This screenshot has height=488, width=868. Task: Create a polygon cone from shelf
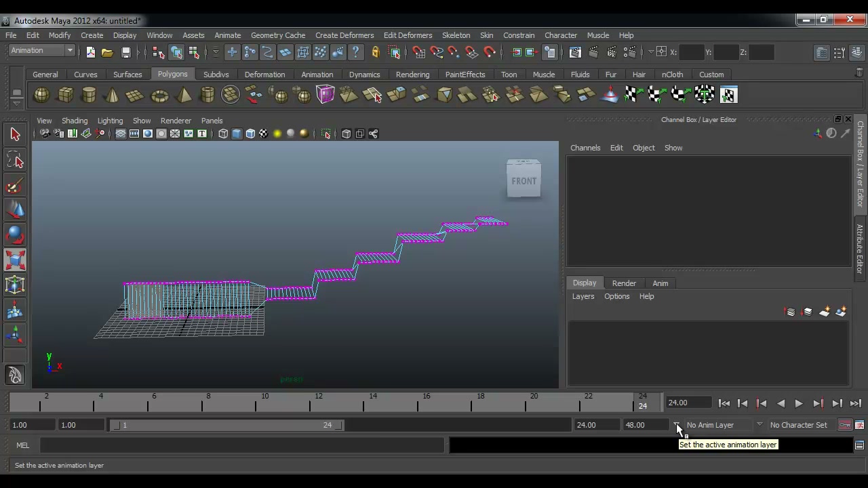tap(113, 95)
